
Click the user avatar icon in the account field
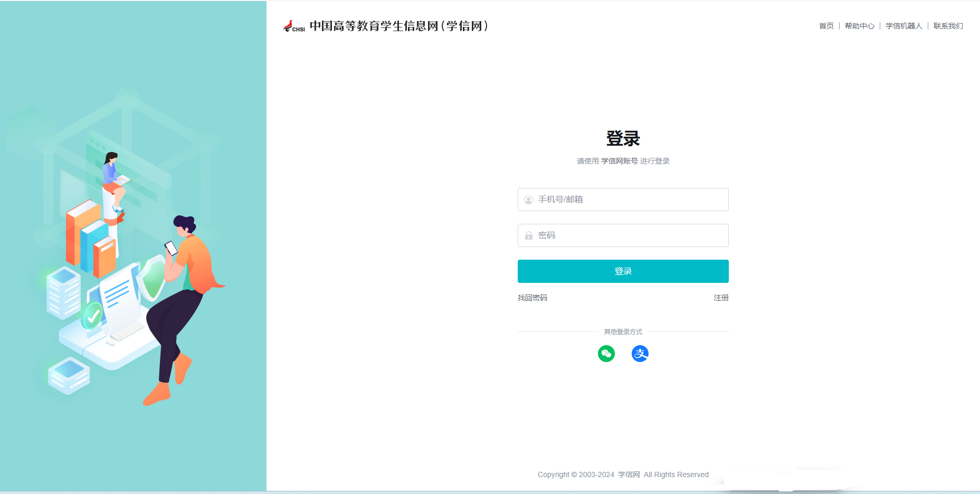pyautogui.click(x=528, y=199)
